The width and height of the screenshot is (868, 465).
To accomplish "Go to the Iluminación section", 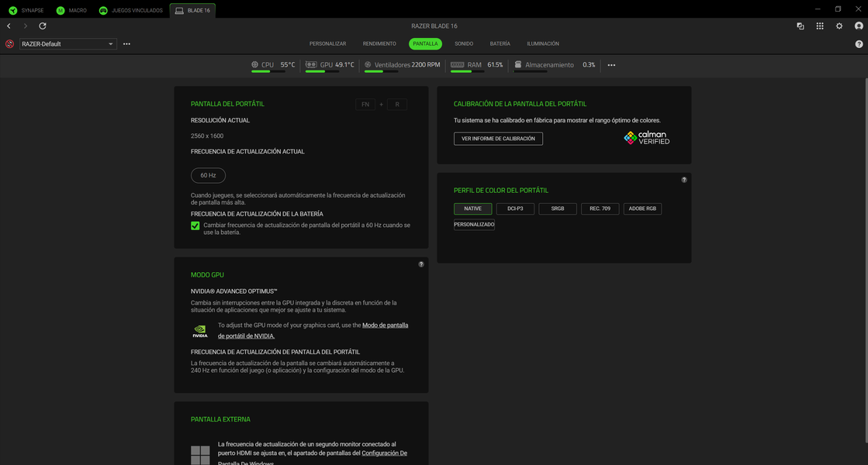I will 543,43.
